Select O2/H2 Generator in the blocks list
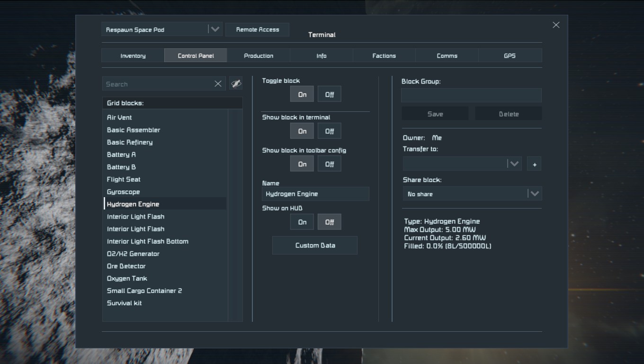The image size is (644, 364). 133,254
